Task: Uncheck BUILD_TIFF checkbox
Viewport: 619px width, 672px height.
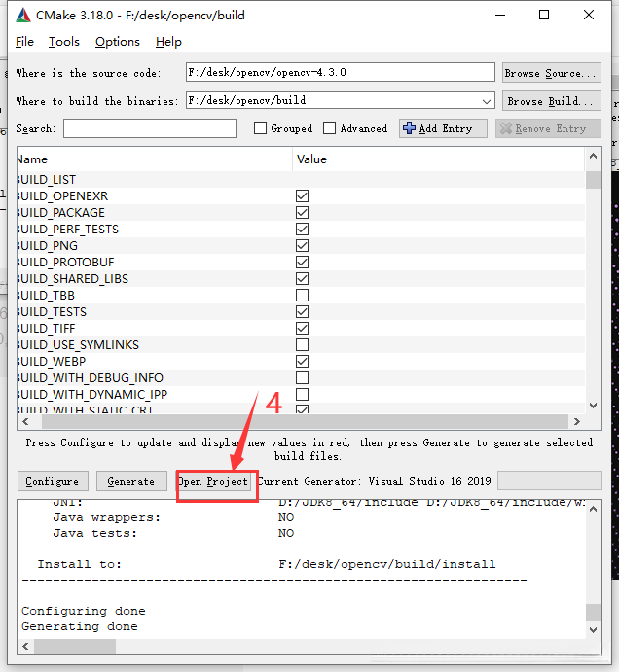Action: click(302, 329)
